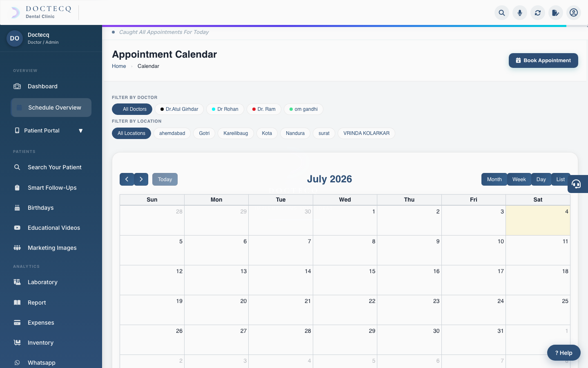Select July 10 calendar cell
The width and height of the screenshot is (588, 368).
pos(474,250)
